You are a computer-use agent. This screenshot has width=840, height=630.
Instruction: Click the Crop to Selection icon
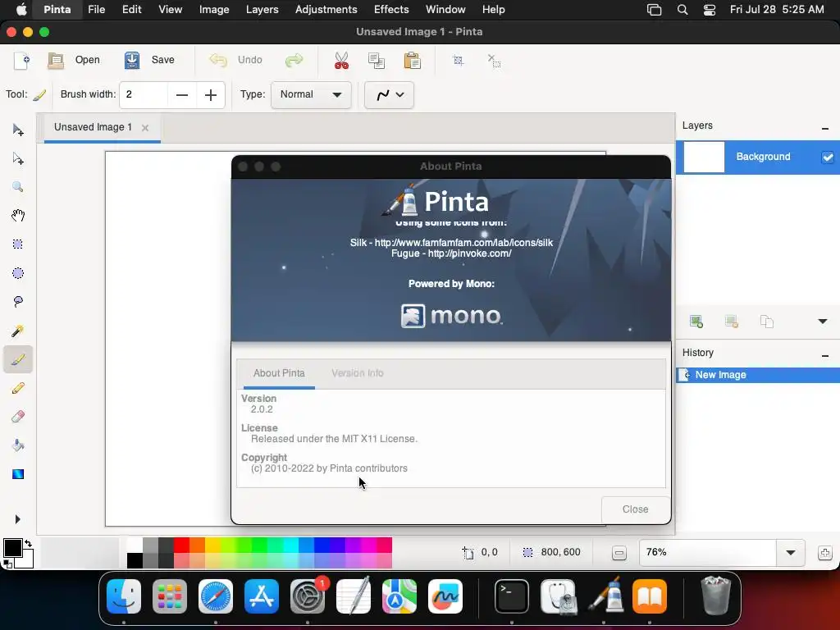click(x=458, y=60)
